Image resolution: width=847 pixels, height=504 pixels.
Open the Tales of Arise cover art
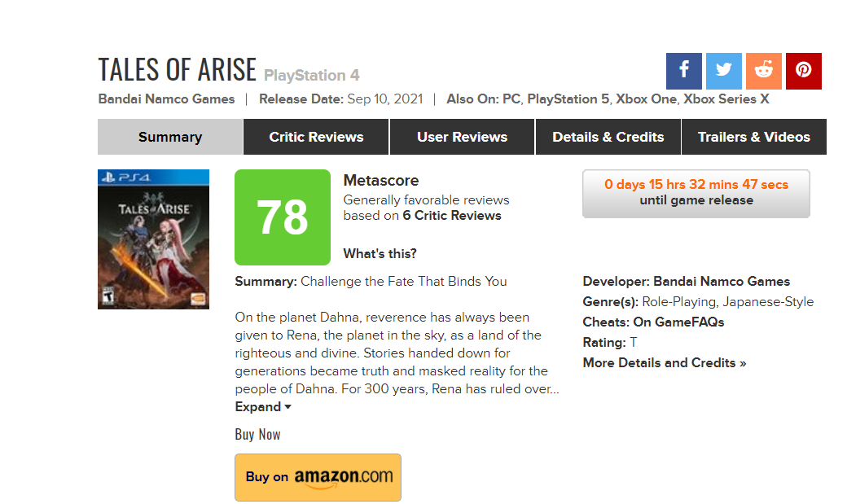click(x=153, y=239)
